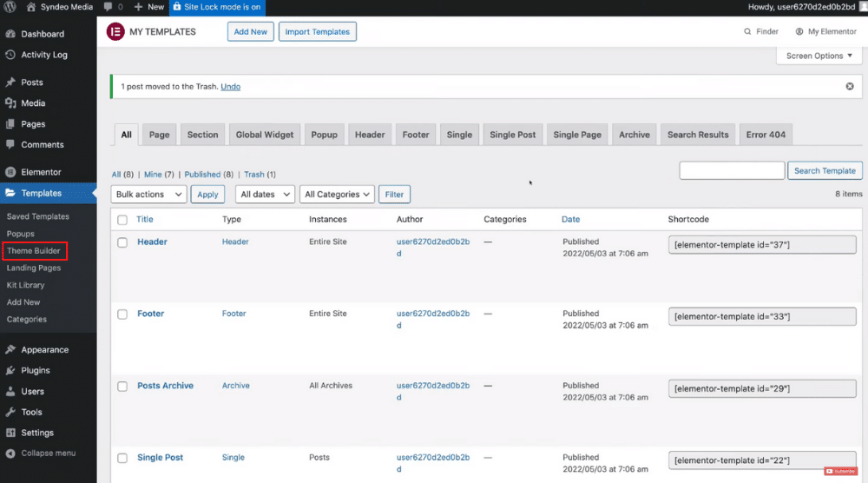
Task: Sort by the Date column header
Action: (571, 219)
